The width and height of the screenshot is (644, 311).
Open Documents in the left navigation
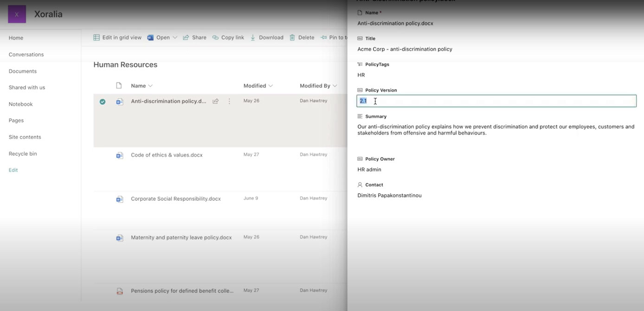[x=23, y=71]
